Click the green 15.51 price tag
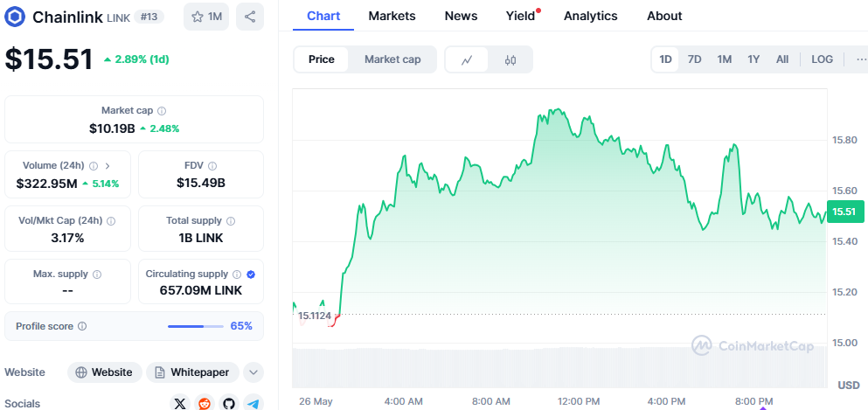This screenshot has width=868, height=410. tap(844, 212)
